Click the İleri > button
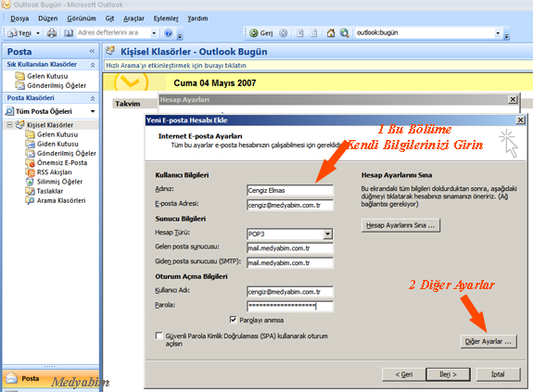The width and height of the screenshot is (533, 392). click(448, 374)
